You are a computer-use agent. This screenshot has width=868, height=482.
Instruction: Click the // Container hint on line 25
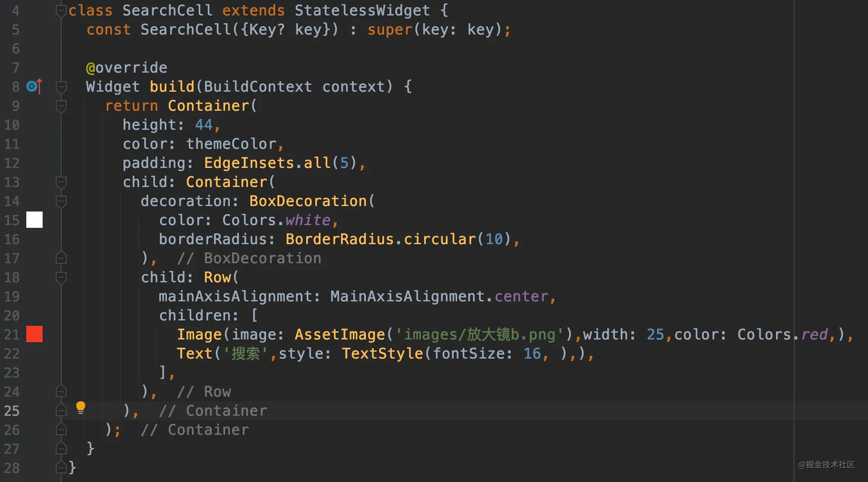[x=213, y=411]
